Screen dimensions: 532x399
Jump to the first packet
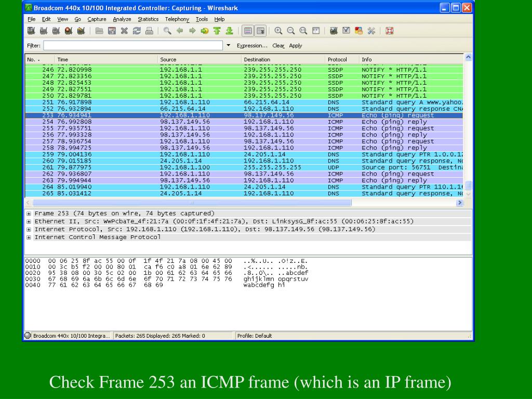tap(217, 31)
